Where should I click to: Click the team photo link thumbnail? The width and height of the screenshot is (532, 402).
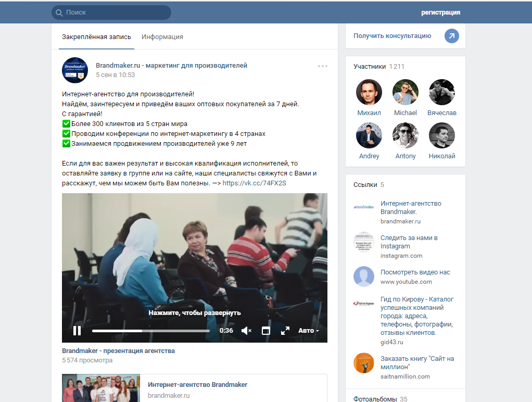101,388
